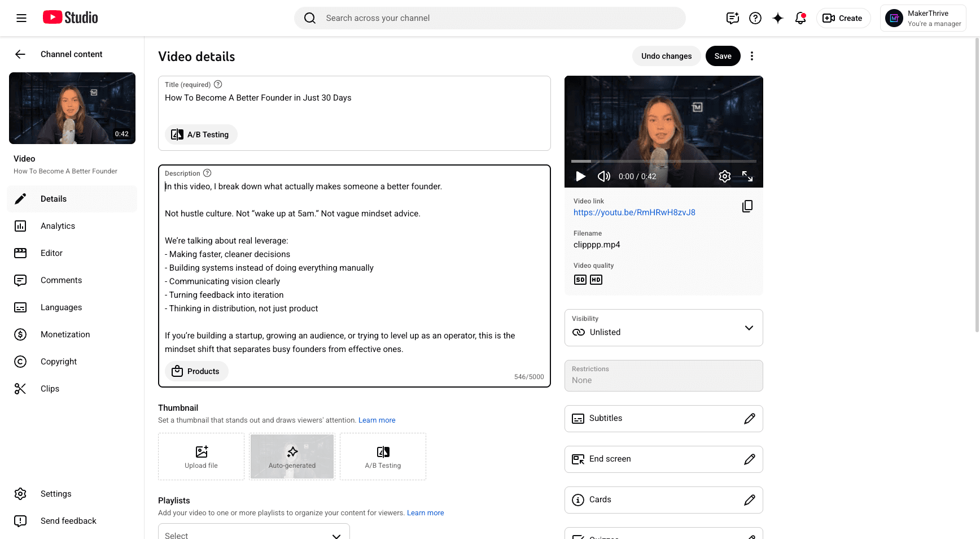Open Languages in the sidebar

tap(72, 307)
